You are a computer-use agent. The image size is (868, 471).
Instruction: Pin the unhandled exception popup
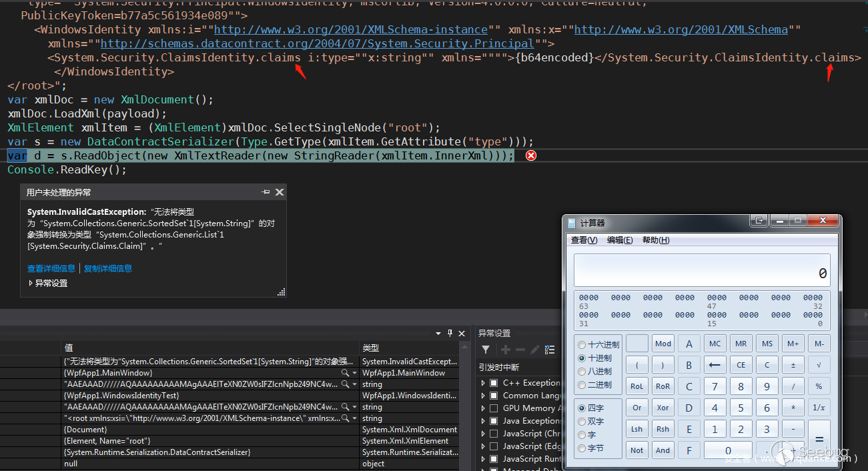266,192
